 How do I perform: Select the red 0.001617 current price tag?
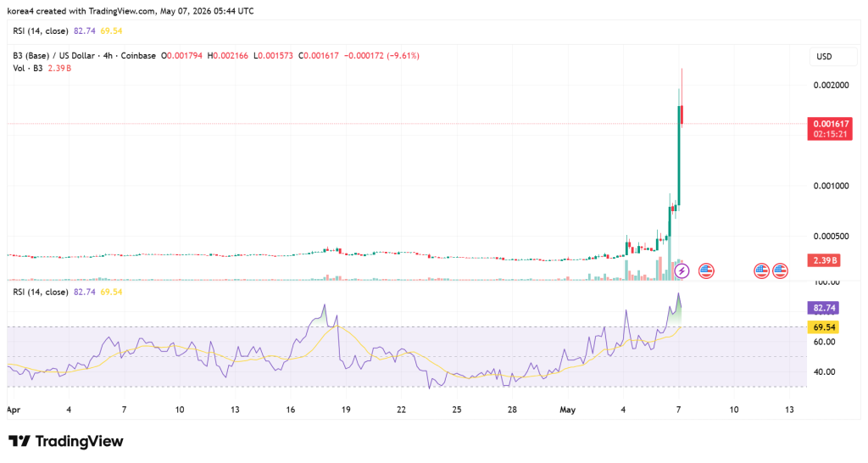coord(829,129)
